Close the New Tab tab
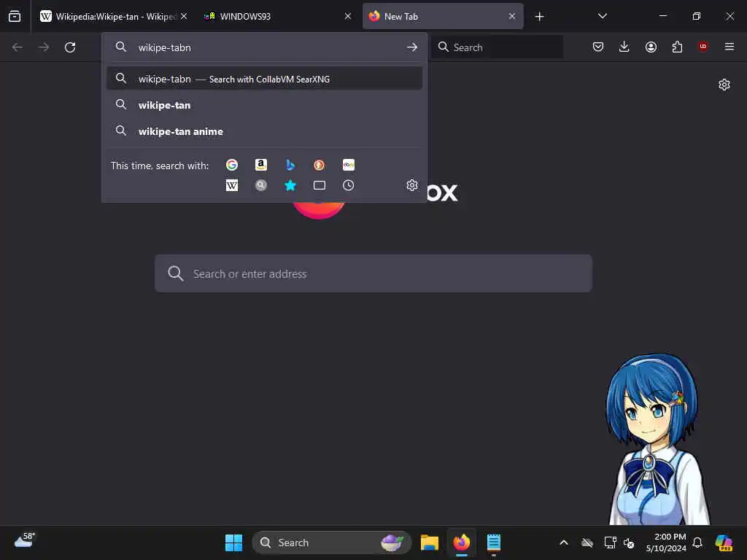Viewport: 747px width, 560px height. (x=511, y=16)
